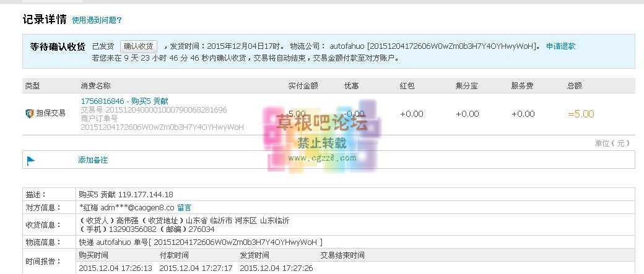Click the 山东省 临沂市 河东区 address text
This screenshot has width=644, height=274.
pos(222,221)
